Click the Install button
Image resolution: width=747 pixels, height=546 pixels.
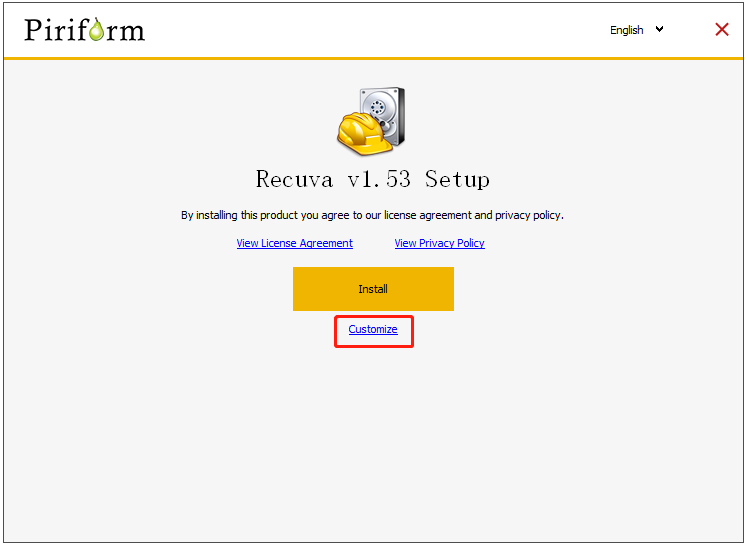373,289
